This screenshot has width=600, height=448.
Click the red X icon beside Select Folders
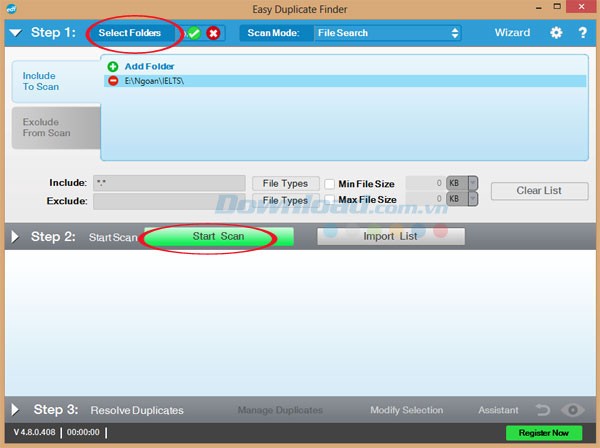click(x=213, y=33)
